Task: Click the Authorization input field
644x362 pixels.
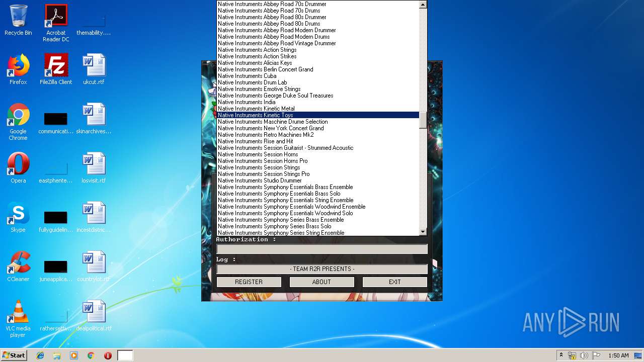Action: (x=322, y=249)
